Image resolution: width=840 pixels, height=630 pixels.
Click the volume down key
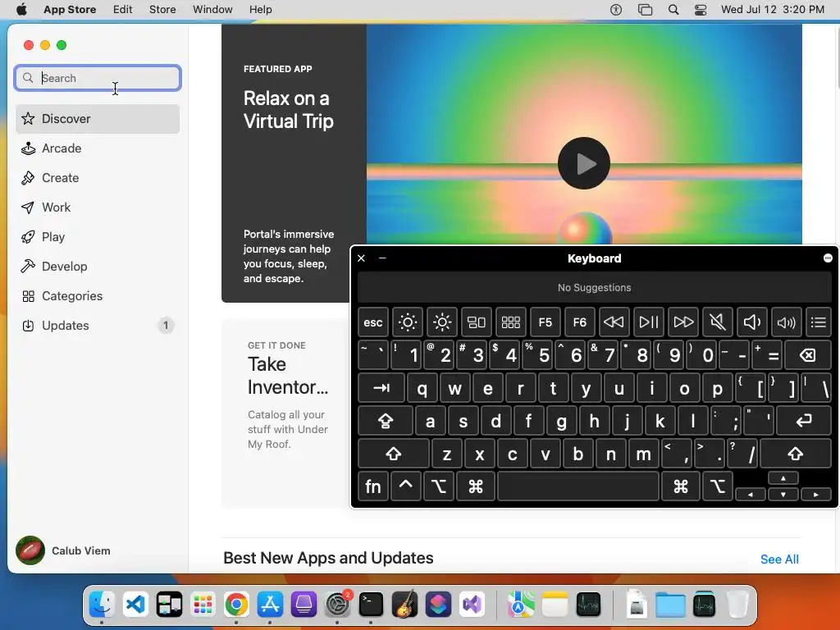[751, 322]
